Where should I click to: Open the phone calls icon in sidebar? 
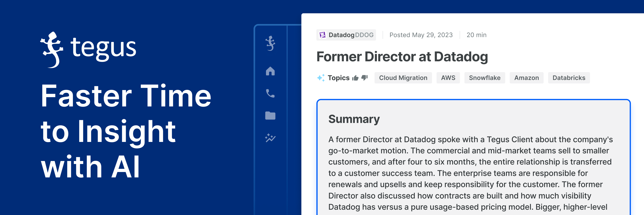point(270,93)
